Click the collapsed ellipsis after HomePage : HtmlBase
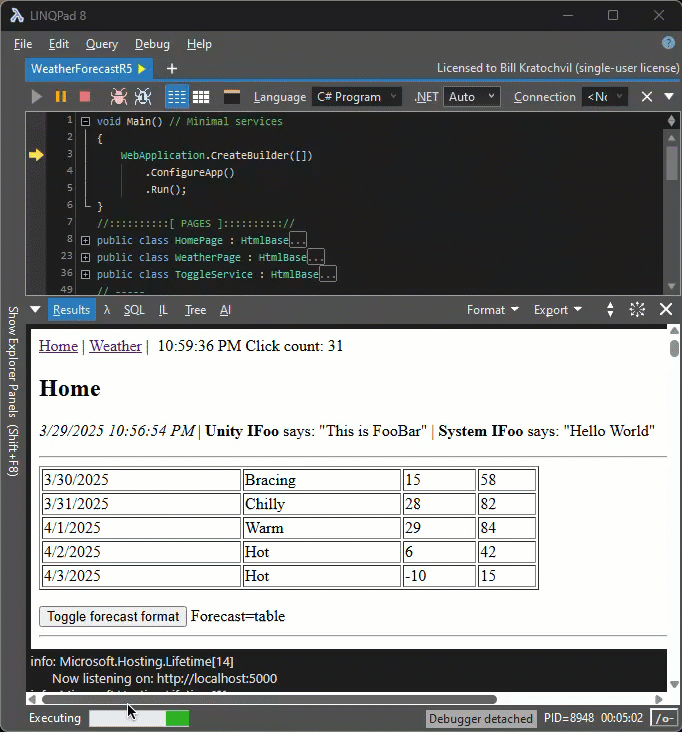Screen dimensions: 682x732 point(298,240)
